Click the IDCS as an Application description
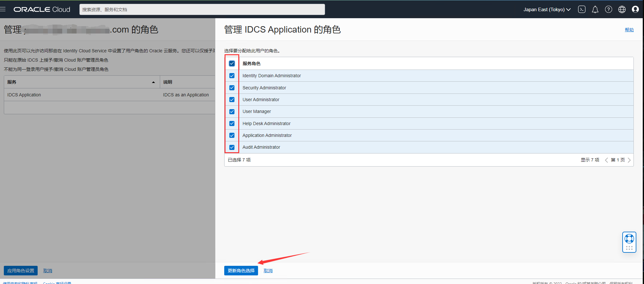The height and width of the screenshot is (284, 644). pos(186,95)
